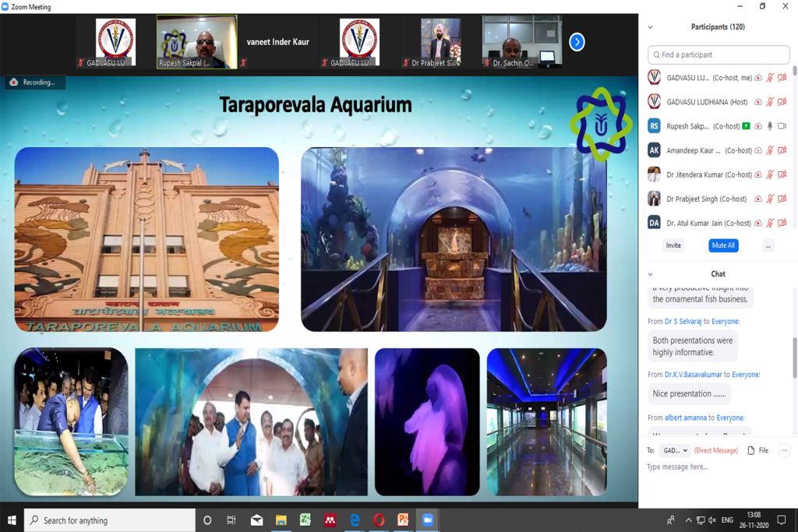
Task: Open the participants more options ellipsis
Action: coord(768,245)
